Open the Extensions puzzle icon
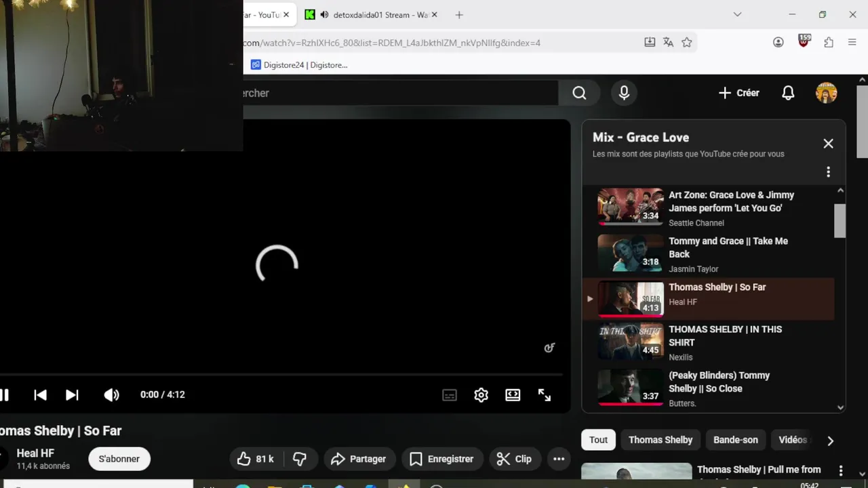This screenshot has width=868, height=488. 829,43
